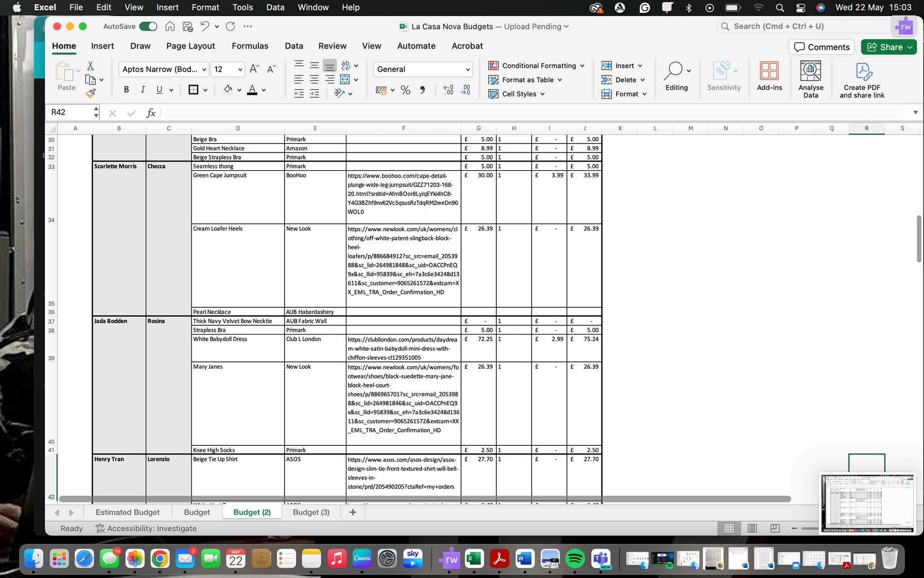Click the Insert Function fx icon
Image resolution: width=924 pixels, height=578 pixels.
tap(151, 112)
